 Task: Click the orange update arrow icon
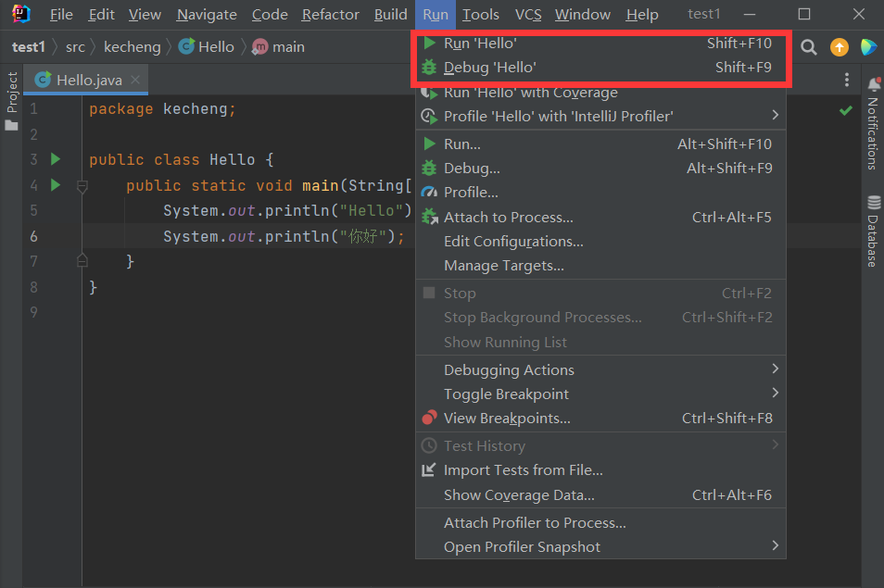(x=839, y=47)
